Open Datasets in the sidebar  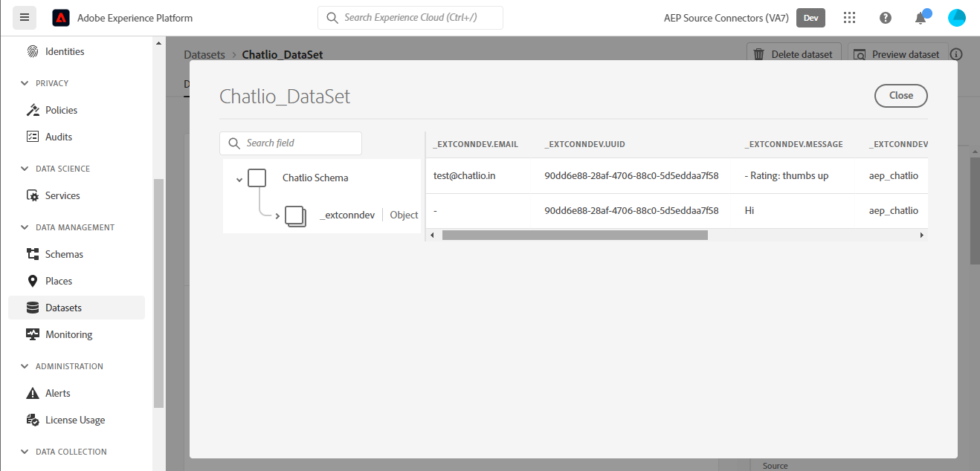(77, 308)
